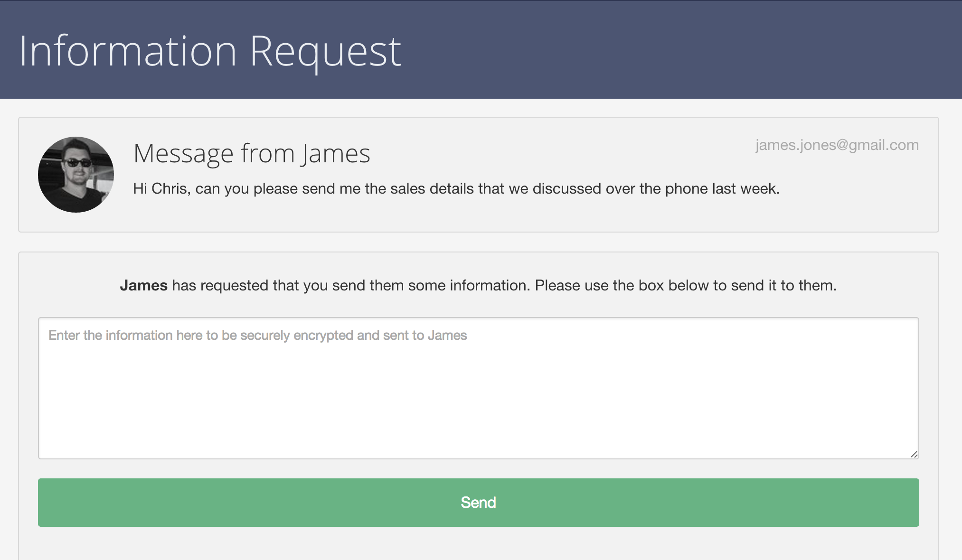Click the bold James name in instructions
Viewport: 962px width, 560px height.
(143, 285)
